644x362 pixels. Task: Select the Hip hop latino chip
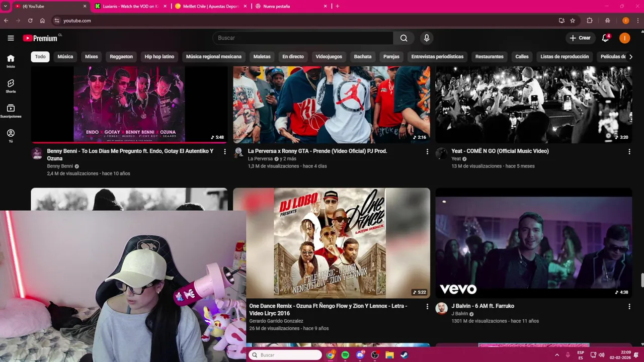pyautogui.click(x=159, y=57)
